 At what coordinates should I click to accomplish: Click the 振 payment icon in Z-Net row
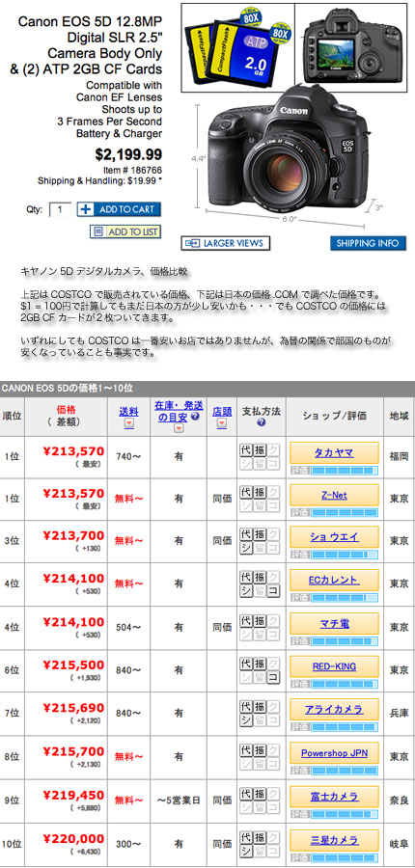click(260, 493)
